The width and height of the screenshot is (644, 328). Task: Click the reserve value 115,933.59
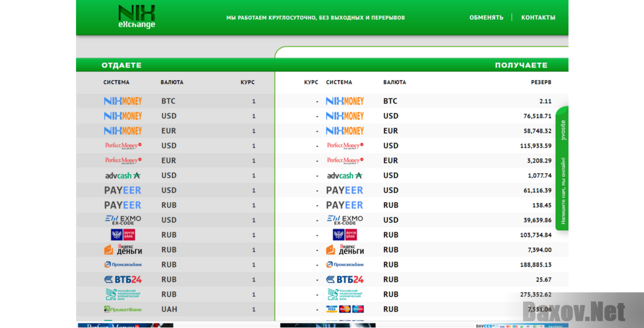click(536, 146)
